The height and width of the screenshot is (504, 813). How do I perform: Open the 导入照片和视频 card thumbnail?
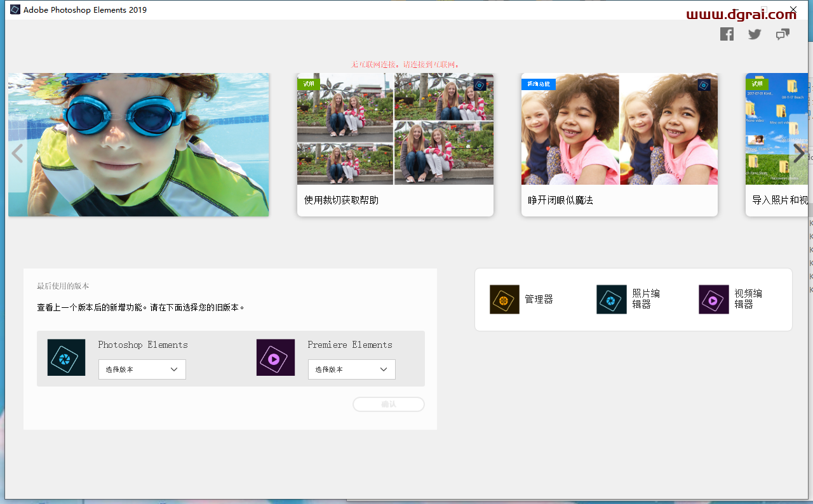click(777, 129)
